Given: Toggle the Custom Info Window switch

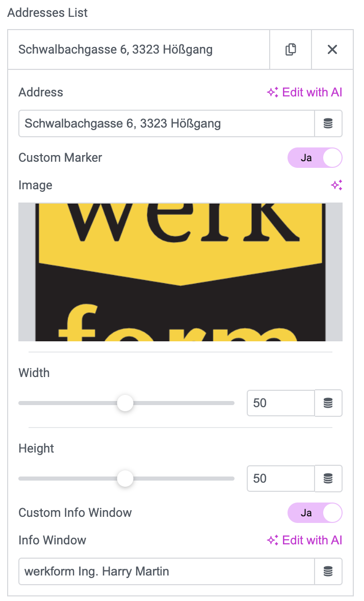Looking at the screenshot, I should pyautogui.click(x=315, y=513).
